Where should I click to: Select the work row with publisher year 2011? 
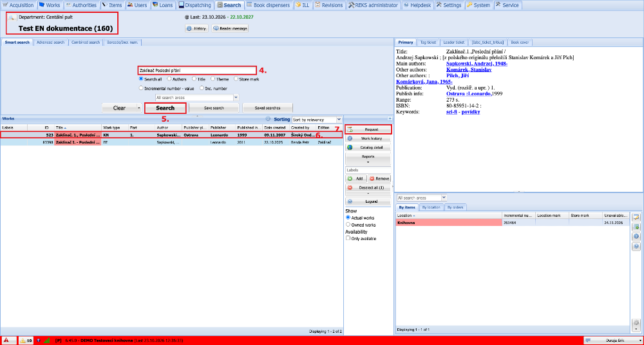tap(171, 142)
